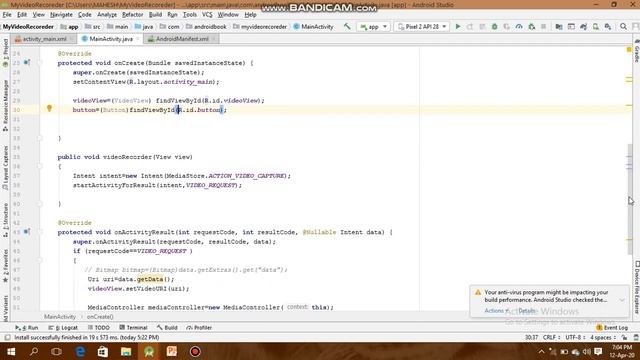Click Bandicam record icon in taskbar

(x=195, y=351)
